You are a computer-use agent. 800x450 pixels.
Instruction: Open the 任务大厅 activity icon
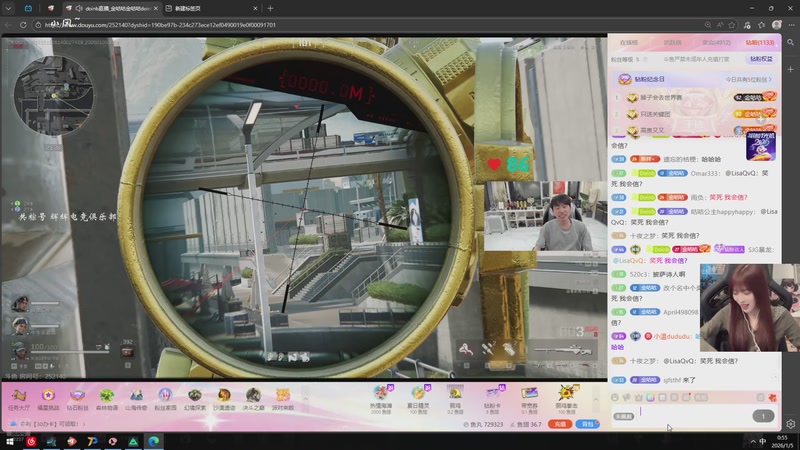[x=19, y=399]
